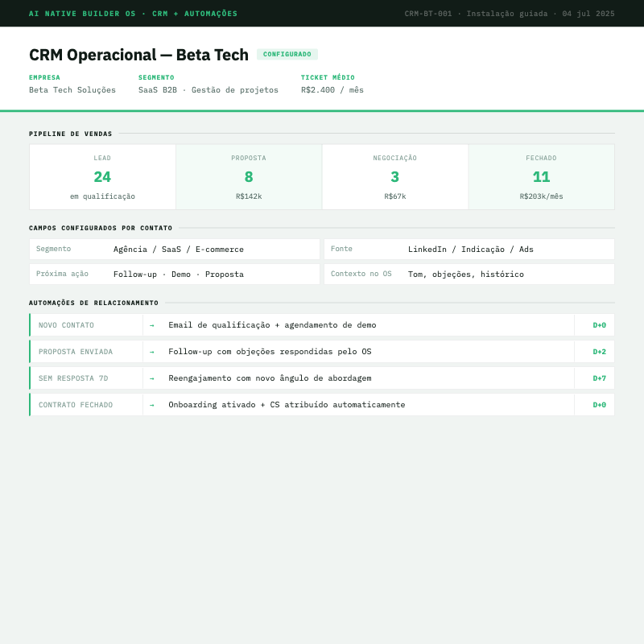The width and height of the screenshot is (644, 644).
Task: Click the D+0 delay of NOVO CONTATO row
Action: pos(599,325)
